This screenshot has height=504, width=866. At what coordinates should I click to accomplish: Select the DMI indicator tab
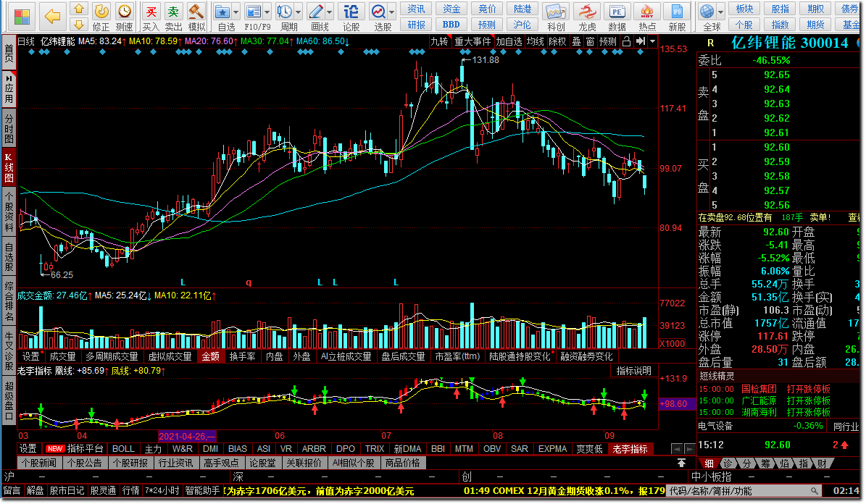210,449
